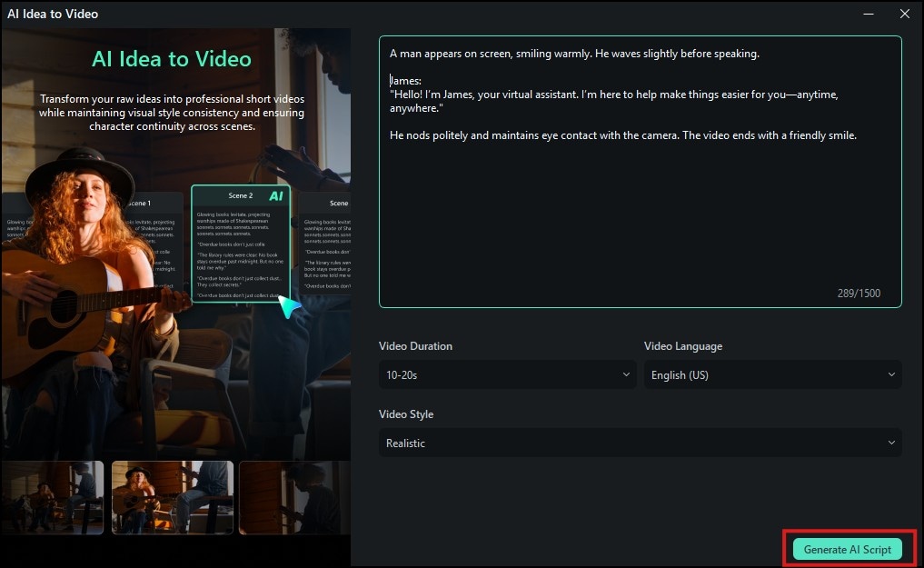Click the chevron arrow of Video Style

point(891,443)
